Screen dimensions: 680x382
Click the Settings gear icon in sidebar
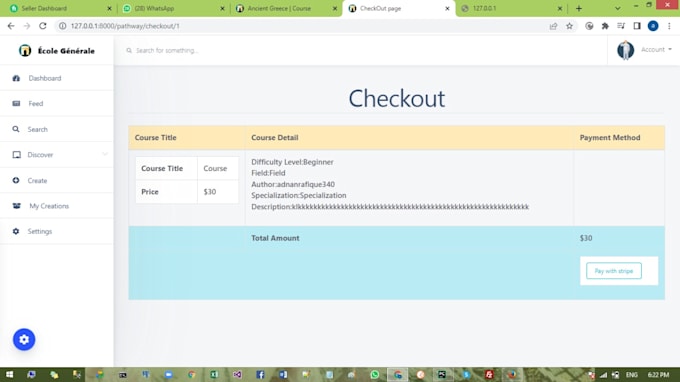pos(16,232)
